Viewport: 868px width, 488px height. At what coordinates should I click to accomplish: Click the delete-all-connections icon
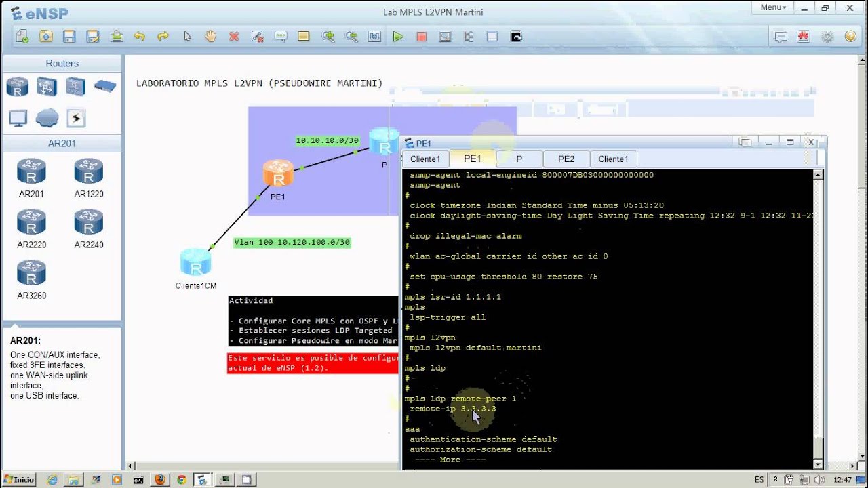click(257, 37)
